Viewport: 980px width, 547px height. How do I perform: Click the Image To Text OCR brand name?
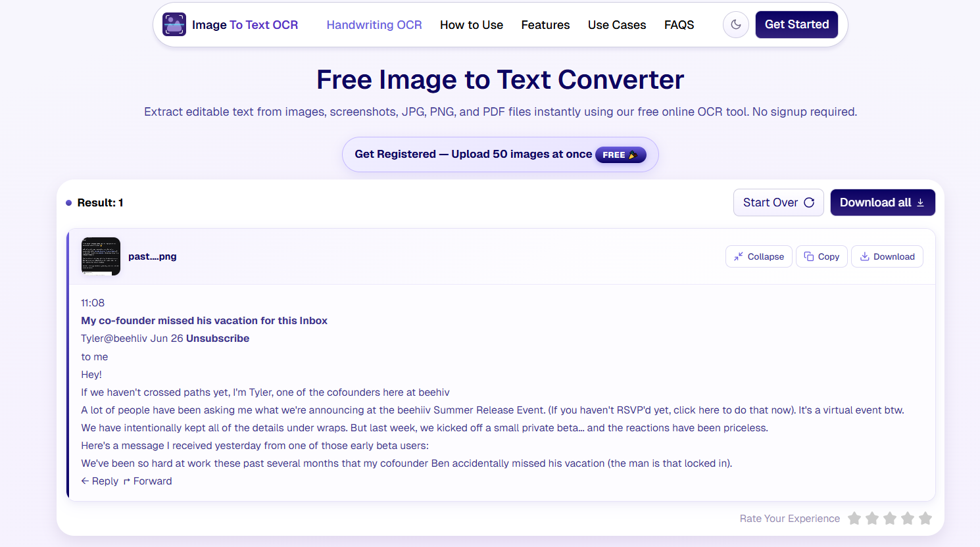(245, 25)
